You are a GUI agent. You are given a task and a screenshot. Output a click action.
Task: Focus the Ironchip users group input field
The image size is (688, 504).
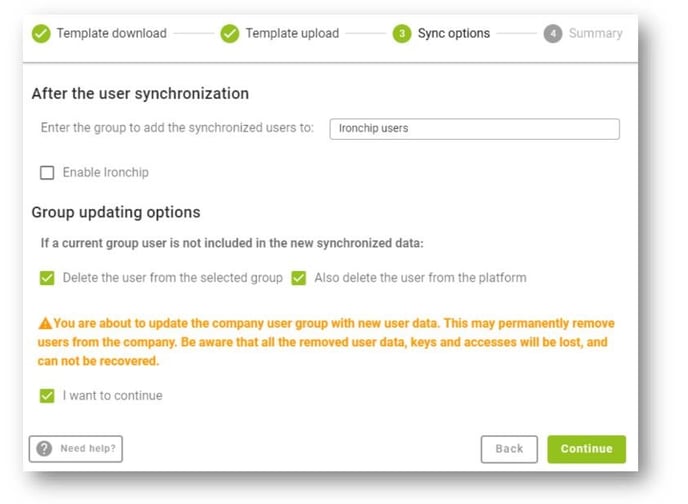click(474, 129)
